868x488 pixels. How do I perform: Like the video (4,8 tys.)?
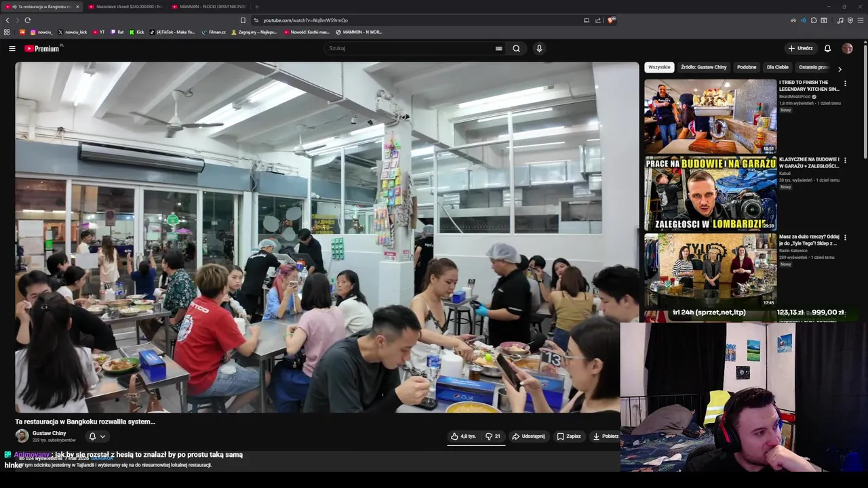tap(464, 436)
